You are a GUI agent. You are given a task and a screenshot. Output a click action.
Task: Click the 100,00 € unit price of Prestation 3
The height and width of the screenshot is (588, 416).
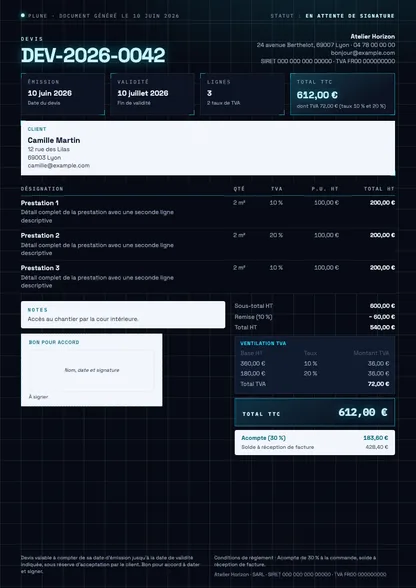[x=326, y=267]
